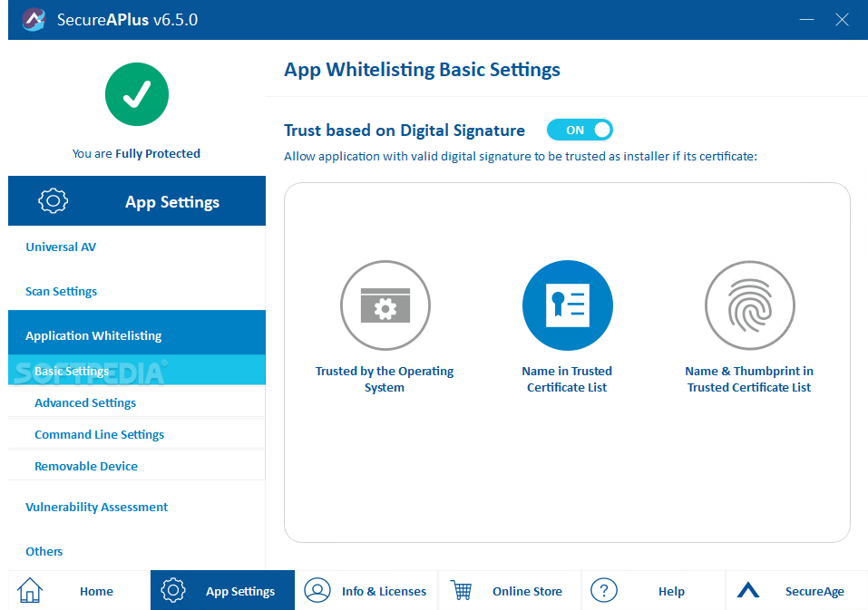Click Name in Trusted Certificate List label
Screen dimensions: 868x610
point(567,379)
